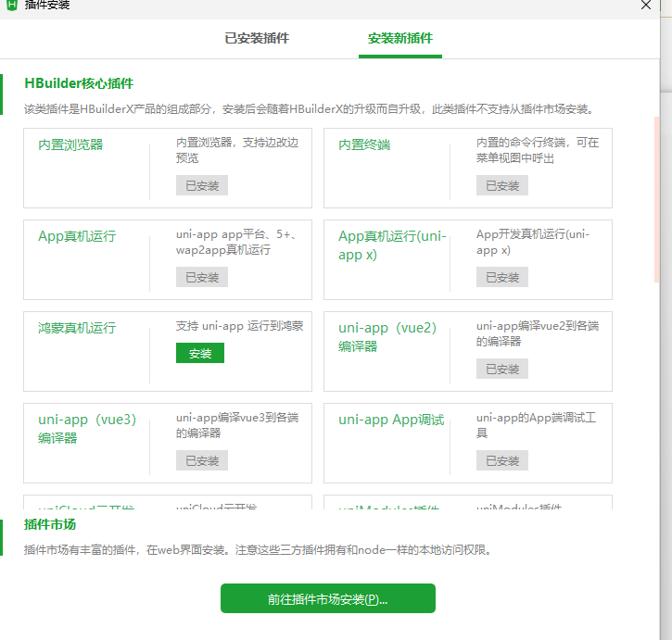Click 已安装 button for 内置浏览器

coord(202,185)
